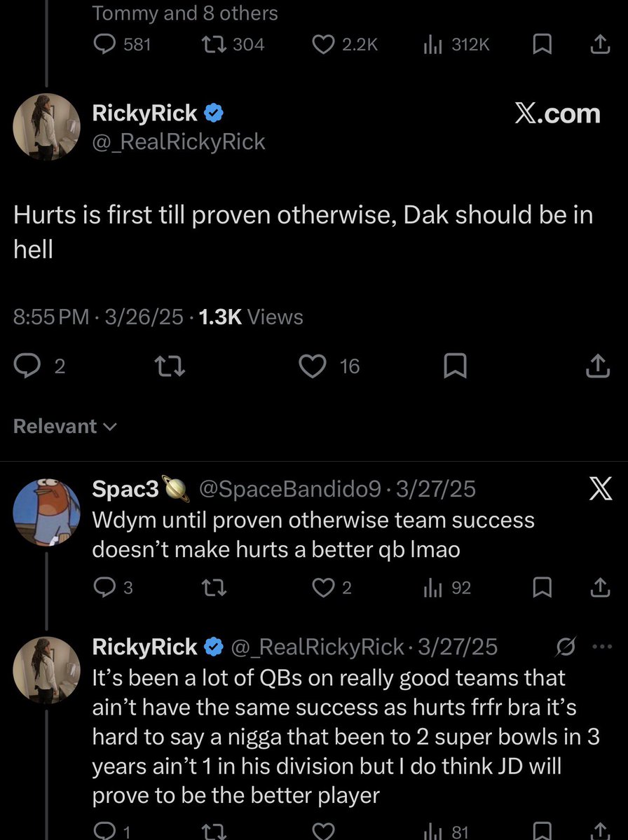The image size is (628, 840).
Task: Visit @SpaceBandido9 profile handle
Action: point(290,488)
